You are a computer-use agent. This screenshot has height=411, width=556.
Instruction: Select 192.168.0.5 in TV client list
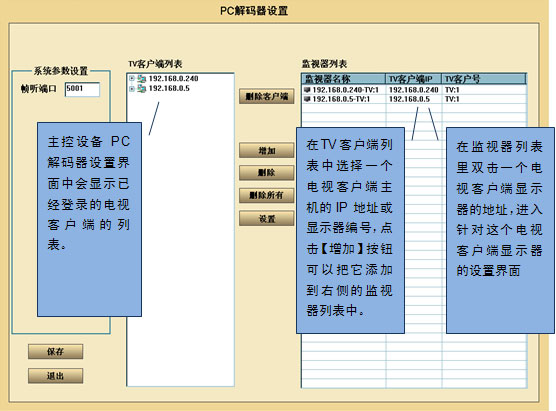169,88
